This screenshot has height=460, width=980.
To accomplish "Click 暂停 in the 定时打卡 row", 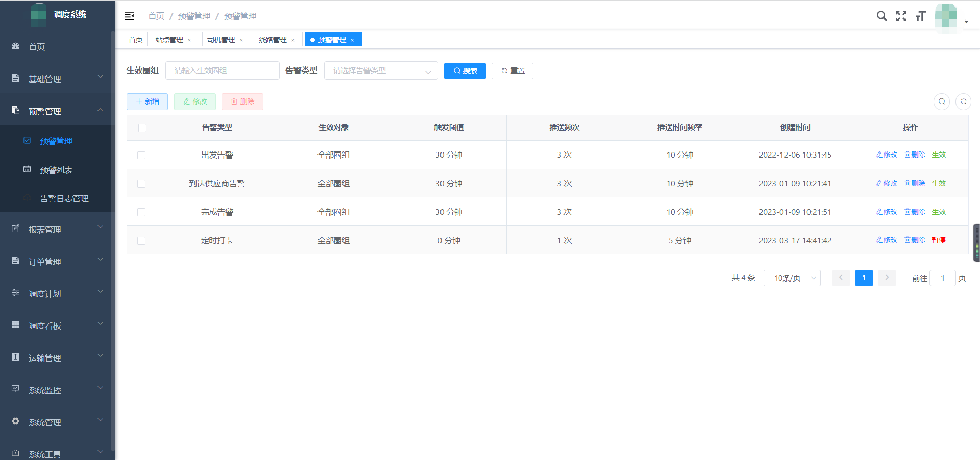I will tap(939, 240).
